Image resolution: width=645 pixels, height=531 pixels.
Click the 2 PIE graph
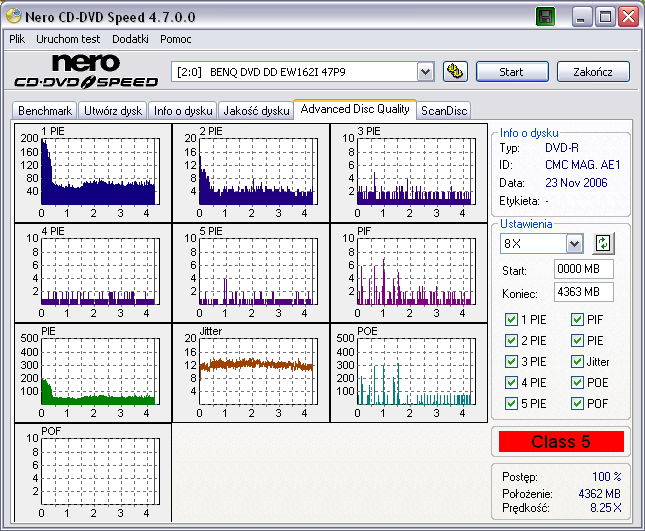(x=251, y=173)
